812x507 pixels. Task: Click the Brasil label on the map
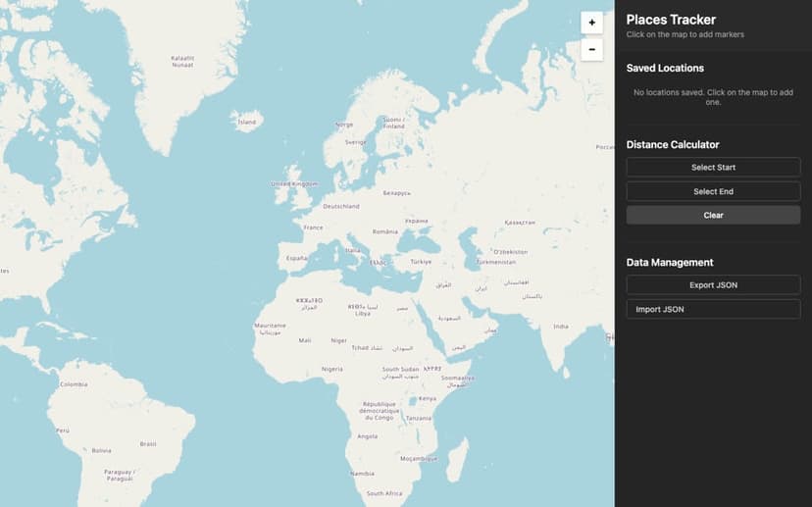148,444
